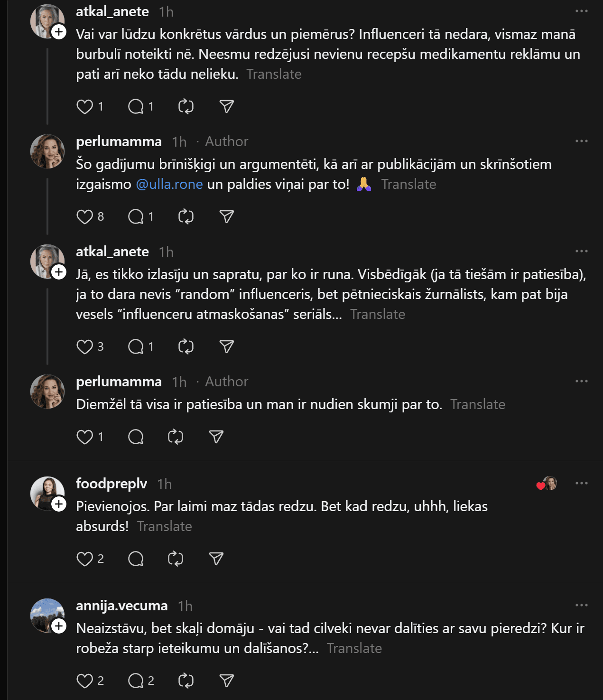This screenshot has height=700, width=603.
Task: Repost perlumamma's comment mentioning ulla.rone
Action: click(x=186, y=217)
